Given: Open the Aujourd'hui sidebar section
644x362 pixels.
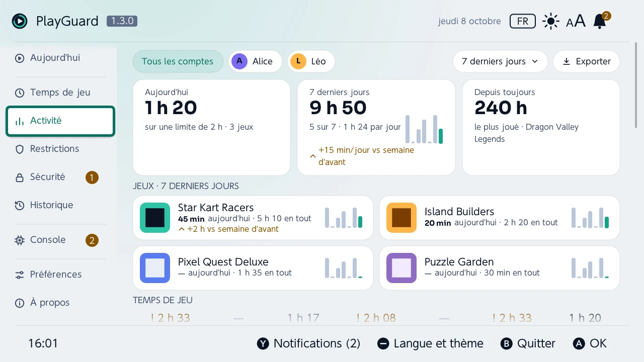Looking at the screenshot, I should (60, 58).
